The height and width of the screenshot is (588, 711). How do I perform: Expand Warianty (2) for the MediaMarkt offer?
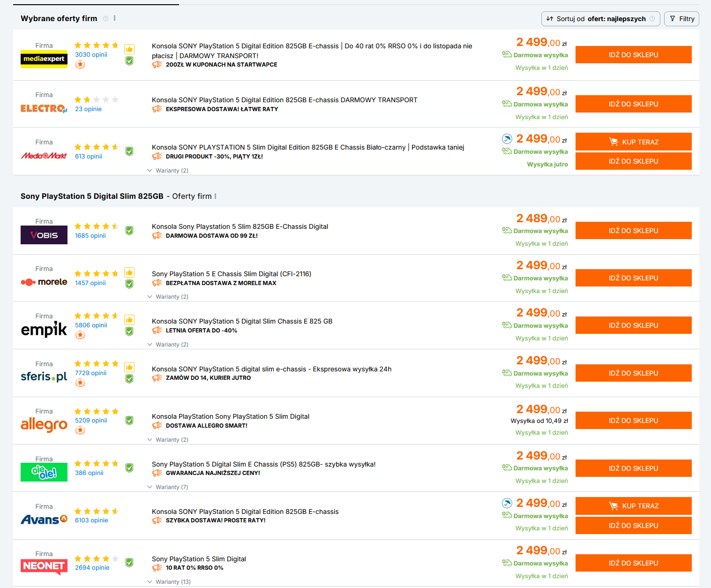pyautogui.click(x=168, y=171)
